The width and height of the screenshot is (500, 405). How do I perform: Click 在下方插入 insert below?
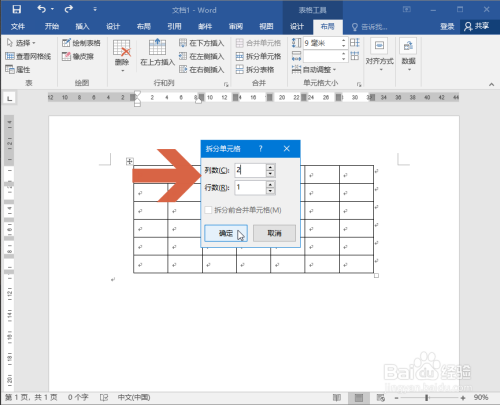202,43
